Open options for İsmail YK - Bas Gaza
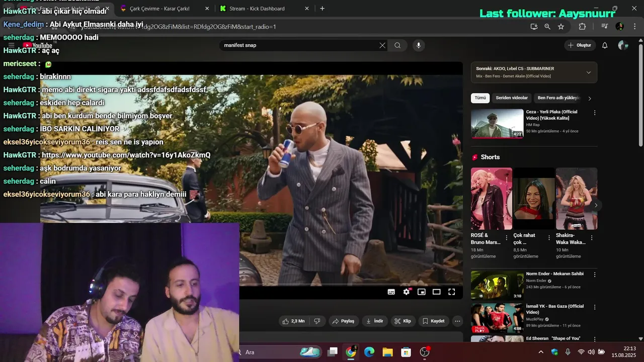Viewport: 644px width, 362px height. pos(594,307)
